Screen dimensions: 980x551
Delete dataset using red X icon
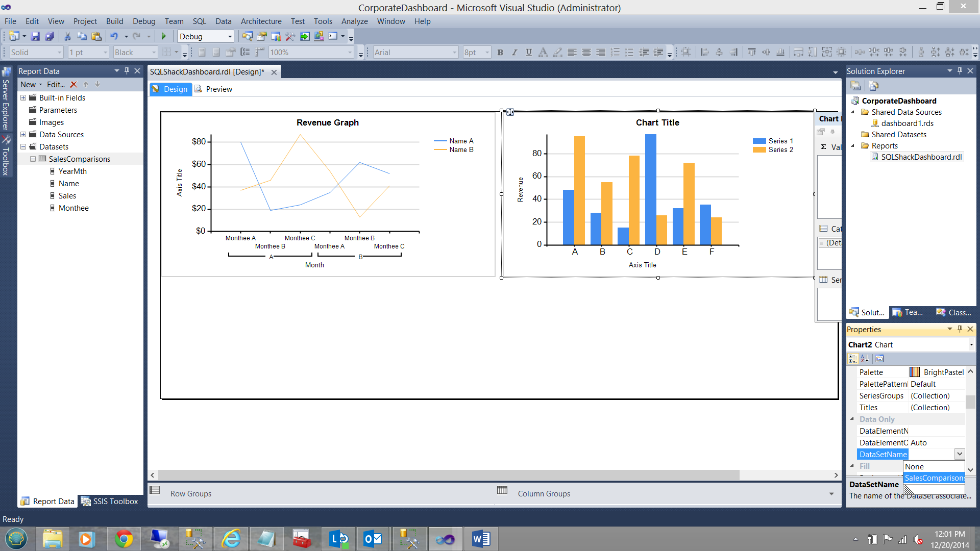tap(73, 85)
